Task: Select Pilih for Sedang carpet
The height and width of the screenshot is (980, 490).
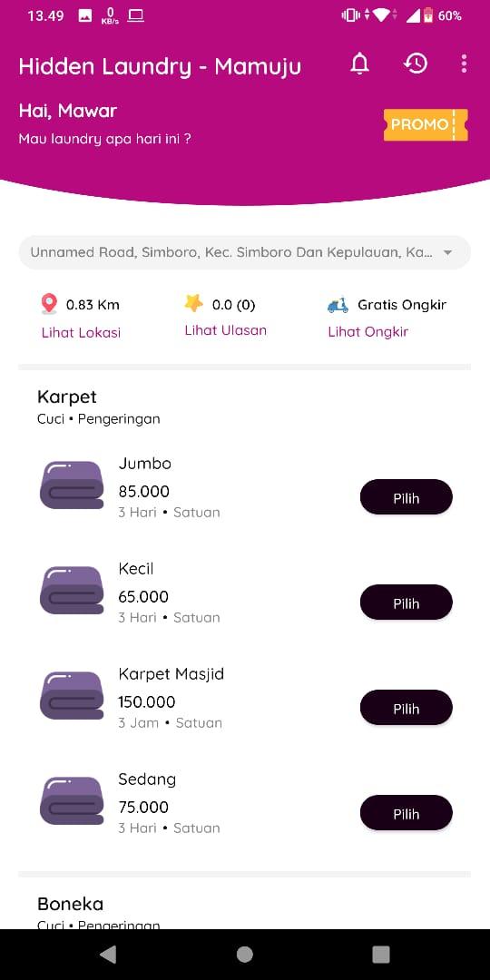Action: [x=407, y=813]
